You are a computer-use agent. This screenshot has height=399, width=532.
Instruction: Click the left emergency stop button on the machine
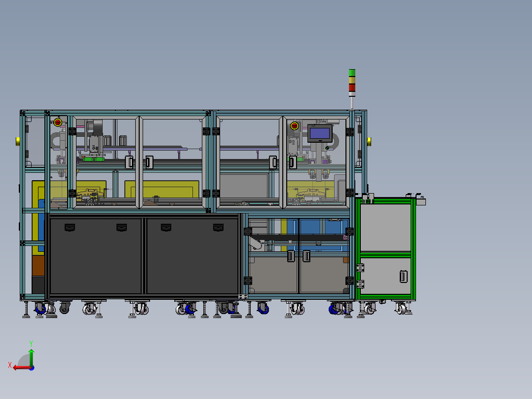pos(58,122)
